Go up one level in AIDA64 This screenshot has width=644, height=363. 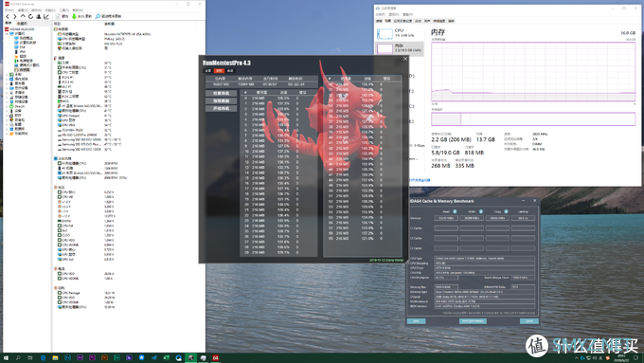point(23,16)
